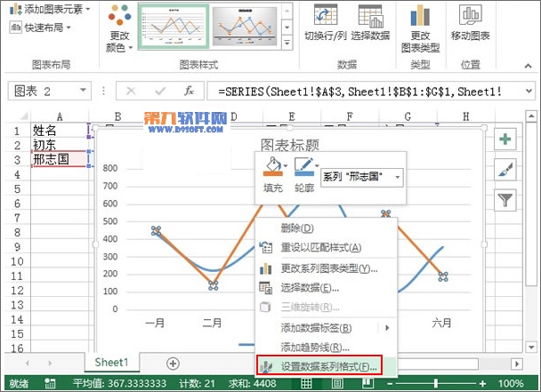Click the formula bar Enter checkmark icon
Image resolution: width=541 pixels, height=392 pixels.
click(x=160, y=91)
